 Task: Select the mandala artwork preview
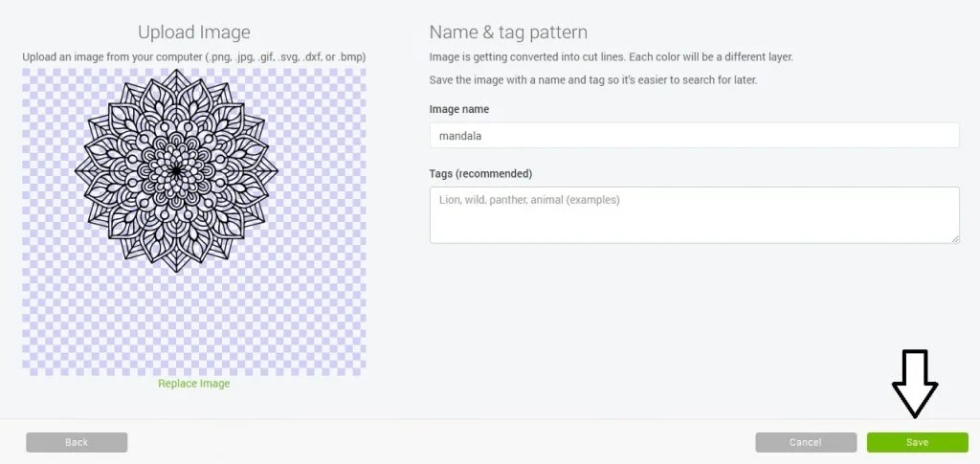click(x=177, y=170)
